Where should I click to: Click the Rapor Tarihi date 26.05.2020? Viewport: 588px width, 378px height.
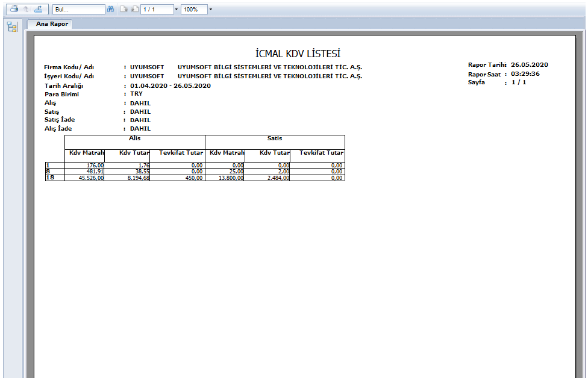(x=529, y=64)
